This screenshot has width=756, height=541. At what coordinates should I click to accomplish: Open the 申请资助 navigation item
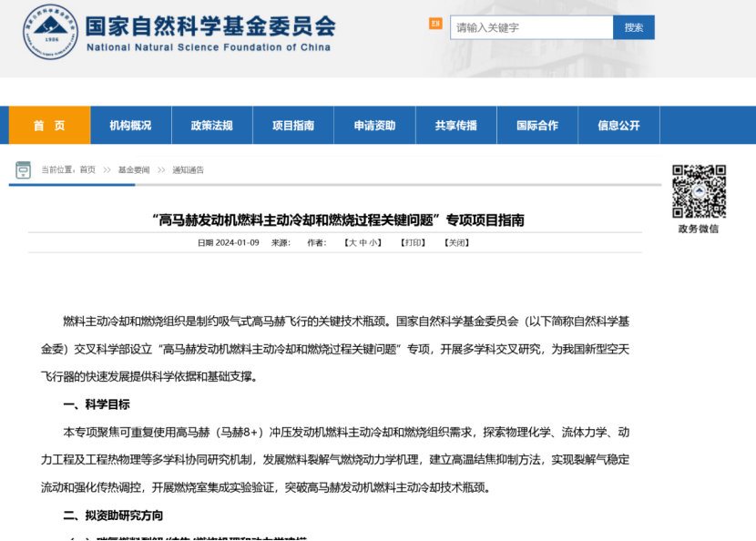point(374,126)
